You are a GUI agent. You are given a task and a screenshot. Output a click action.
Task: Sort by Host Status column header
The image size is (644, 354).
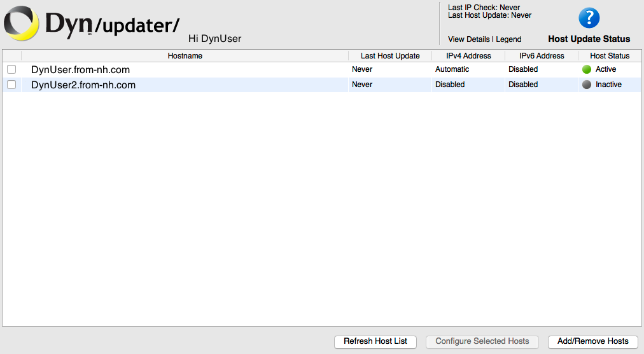tap(610, 56)
